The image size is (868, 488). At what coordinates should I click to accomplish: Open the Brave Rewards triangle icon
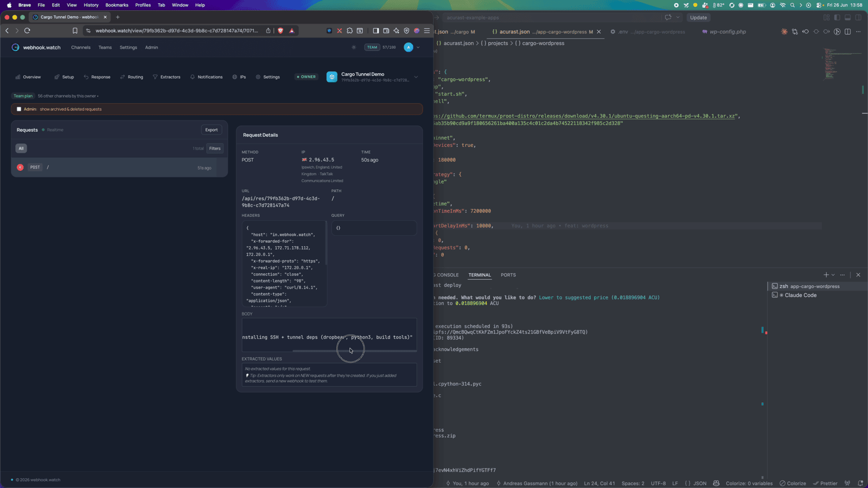coord(292,31)
